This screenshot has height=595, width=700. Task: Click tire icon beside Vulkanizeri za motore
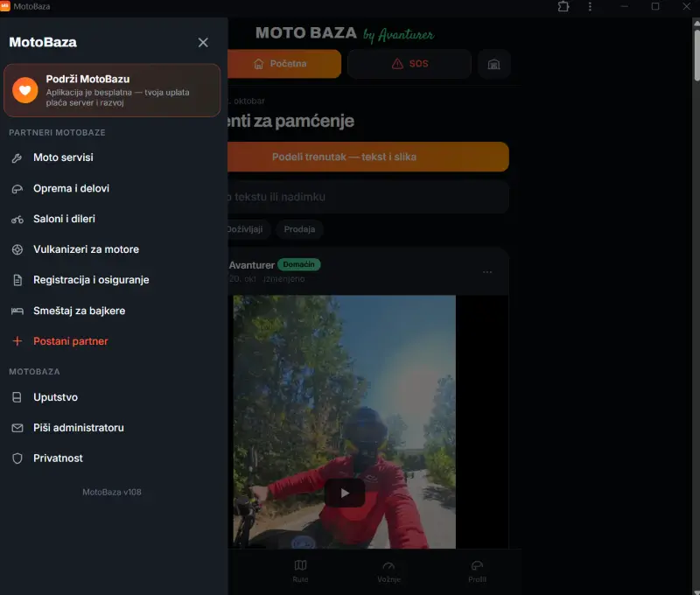[x=17, y=249]
